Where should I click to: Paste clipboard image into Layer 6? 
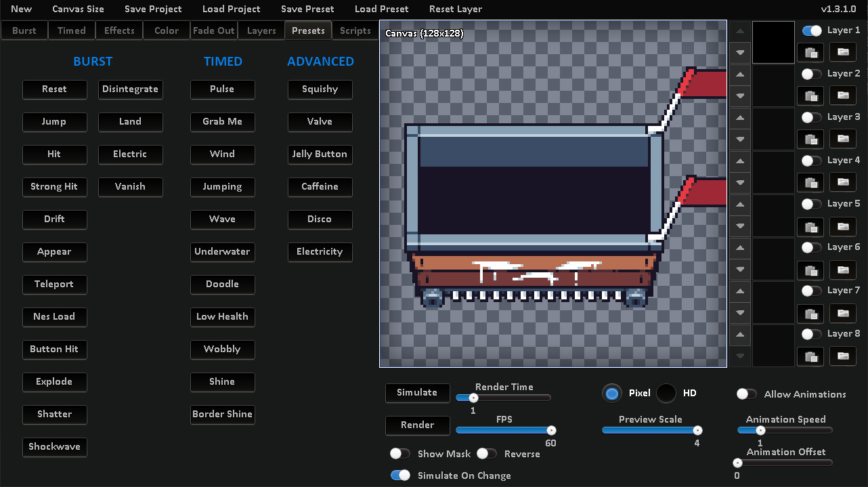(x=810, y=270)
